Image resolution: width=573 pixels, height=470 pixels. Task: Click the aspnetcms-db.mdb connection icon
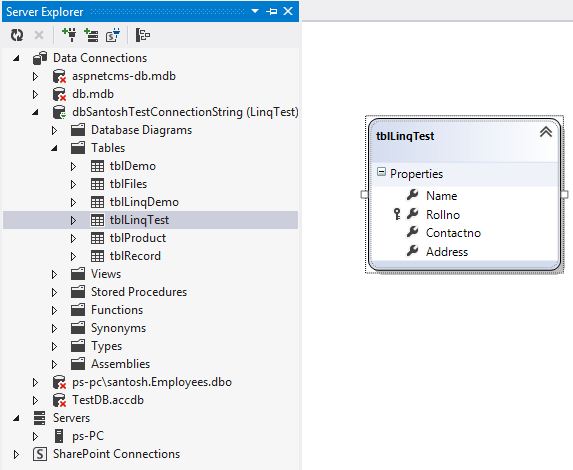coord(59,76)
